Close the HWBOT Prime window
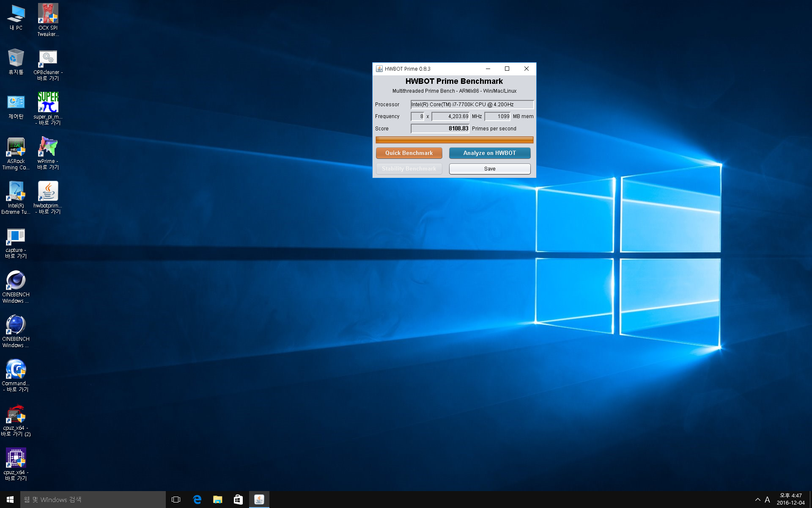 click(x=527, y=69)
